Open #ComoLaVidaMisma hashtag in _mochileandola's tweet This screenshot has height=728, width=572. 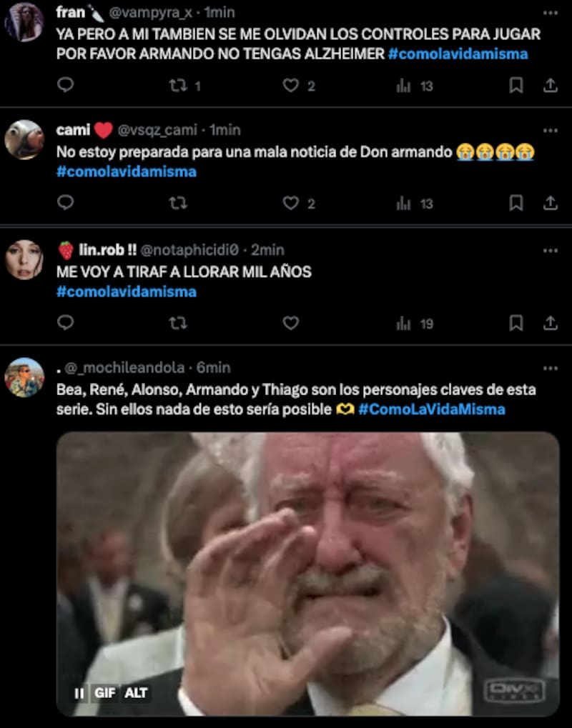coord(432,409)
